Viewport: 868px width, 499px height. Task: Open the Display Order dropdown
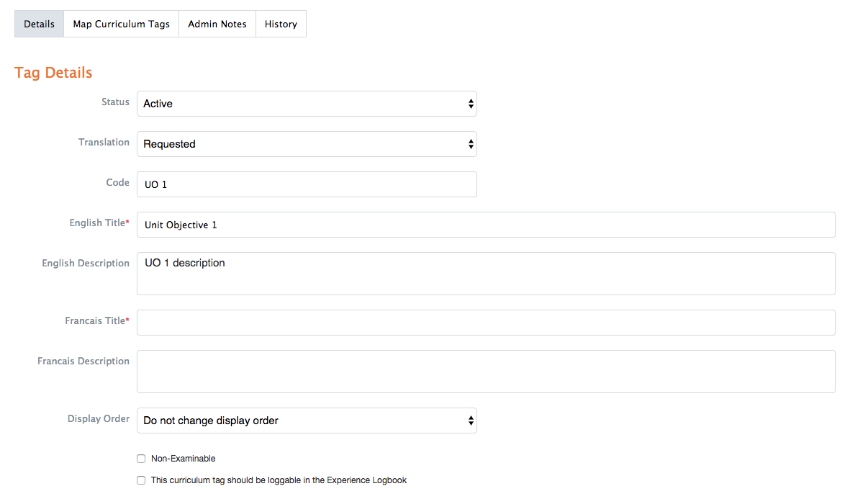click(307, 421)
